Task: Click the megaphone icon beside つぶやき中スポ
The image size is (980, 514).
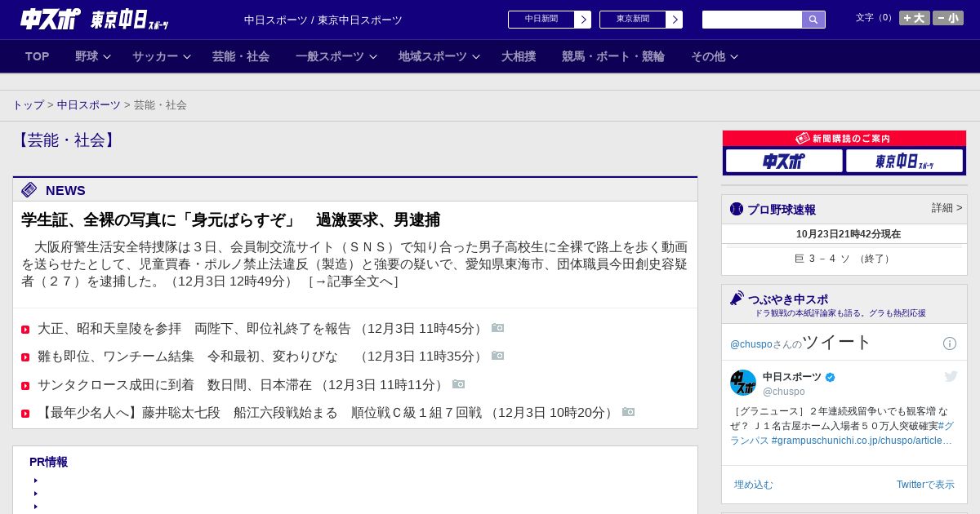Action: click(x=737, y=299)
